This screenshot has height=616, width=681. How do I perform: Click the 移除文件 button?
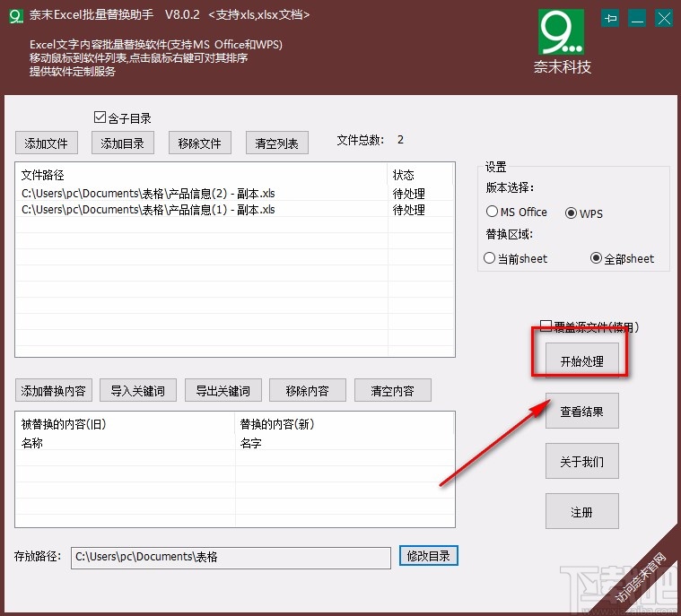point(200,143)
